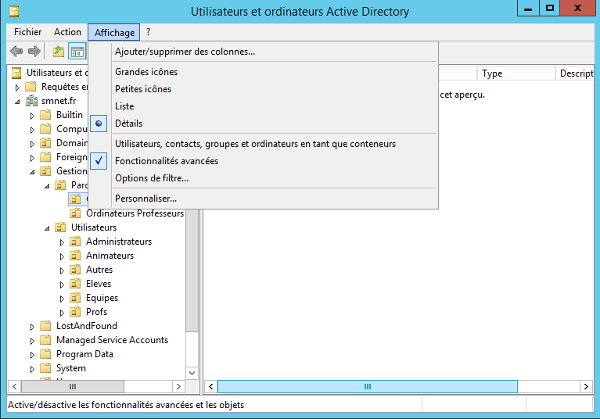600x419 pixels.
Task: Click the Program Data folder icon
Action: click(46, 354)
